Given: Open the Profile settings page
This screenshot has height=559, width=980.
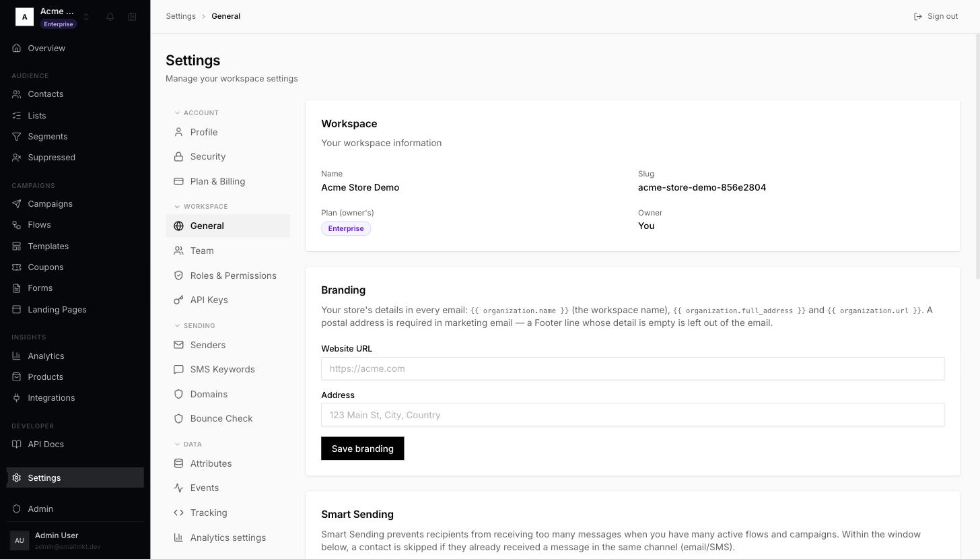Looking at the screenshot, I should (228, 133).
